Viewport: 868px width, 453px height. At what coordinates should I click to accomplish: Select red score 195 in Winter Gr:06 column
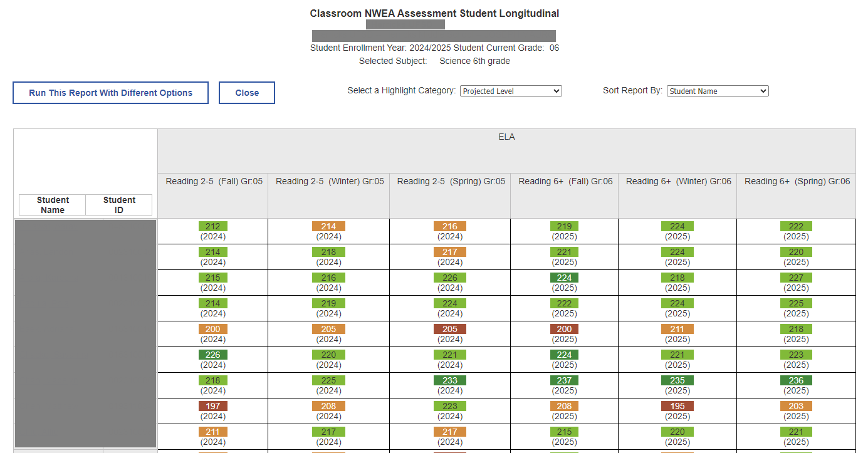click(x=677, y=406)
